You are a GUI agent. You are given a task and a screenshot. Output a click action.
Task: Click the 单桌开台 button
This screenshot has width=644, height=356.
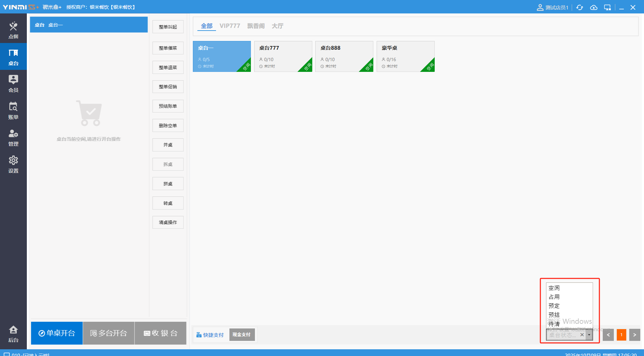tap(57, 333)
